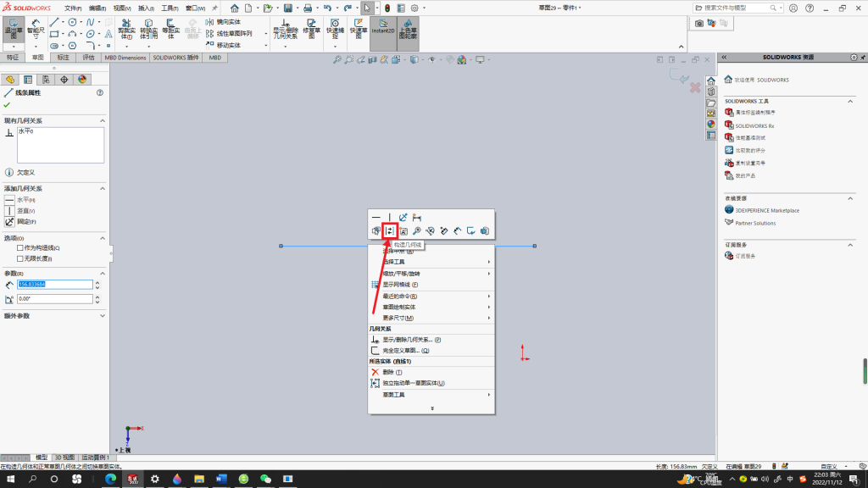Click the green checkmark to confirm line properties
Image resolution: width=868 pixels, height=488 pixels.
(x=7, y=105)
